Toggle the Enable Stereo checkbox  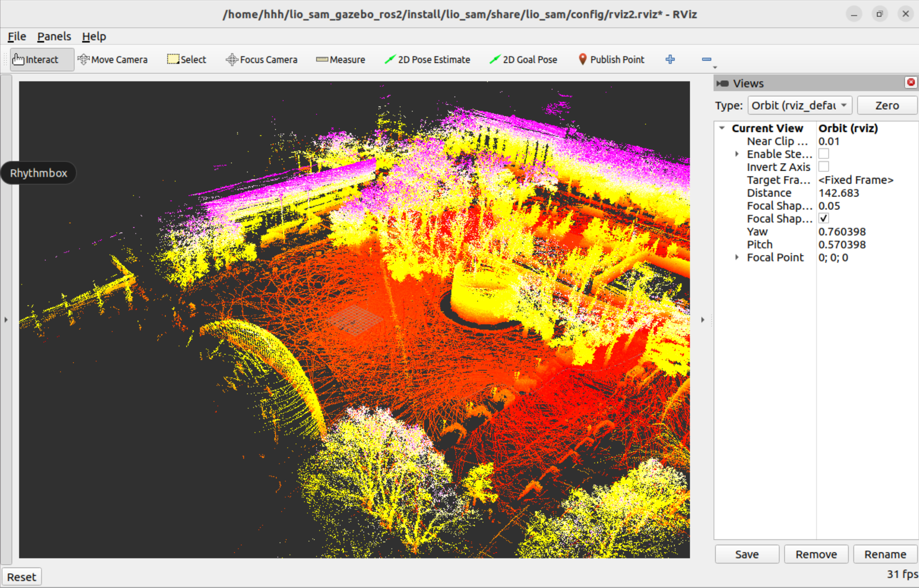[824, 154]
